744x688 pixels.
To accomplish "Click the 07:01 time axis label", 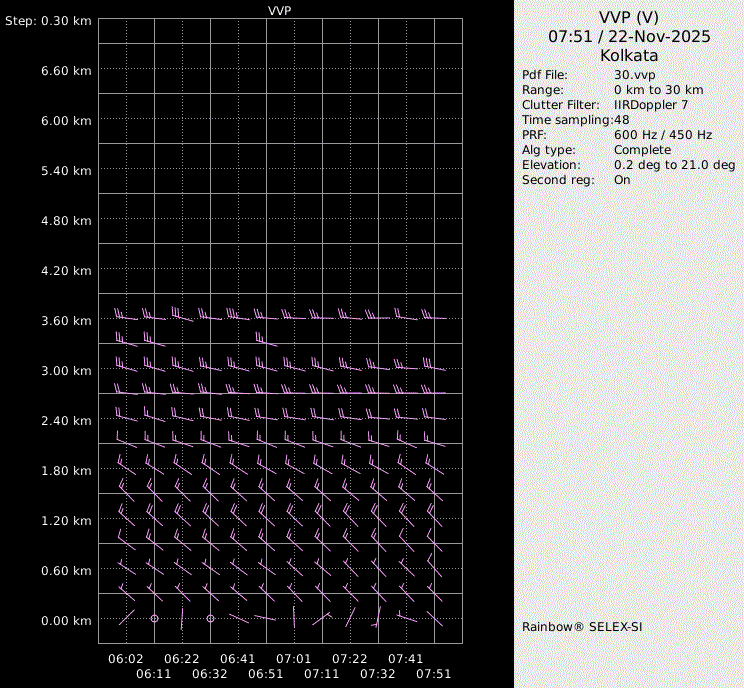I will pos(294,659).
